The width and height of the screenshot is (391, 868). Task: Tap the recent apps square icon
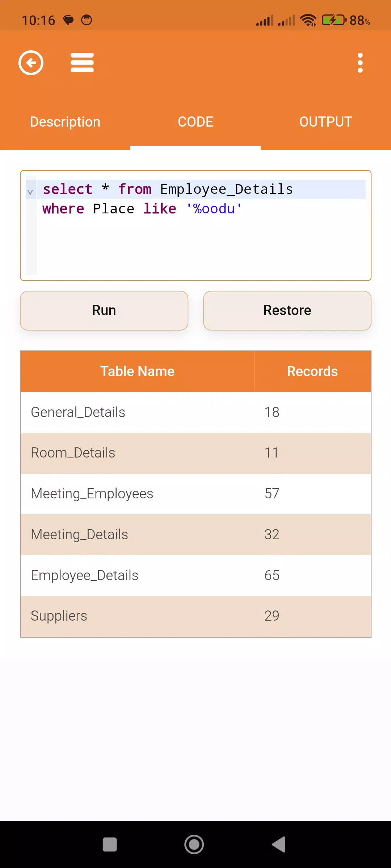pos(110,844)
